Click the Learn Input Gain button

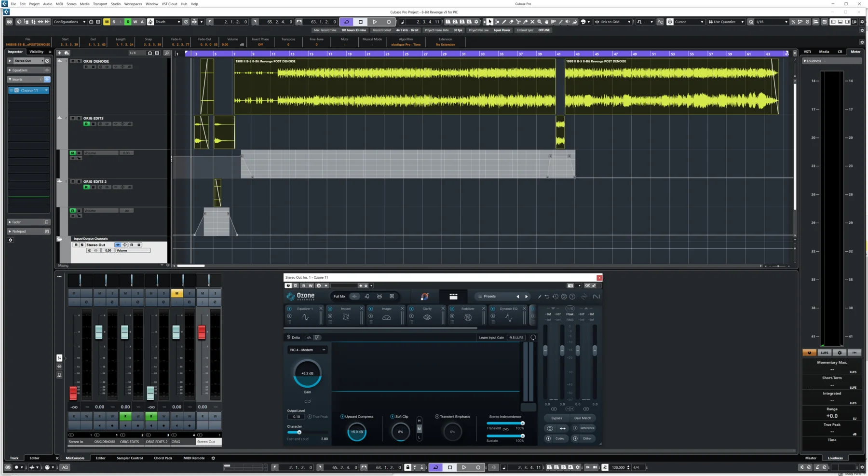tap(491, 338)
